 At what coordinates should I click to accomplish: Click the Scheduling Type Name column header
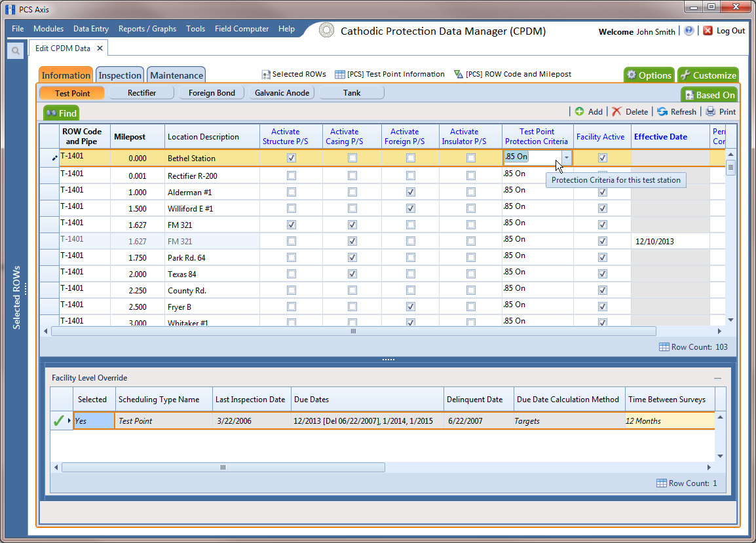point(164,400)
